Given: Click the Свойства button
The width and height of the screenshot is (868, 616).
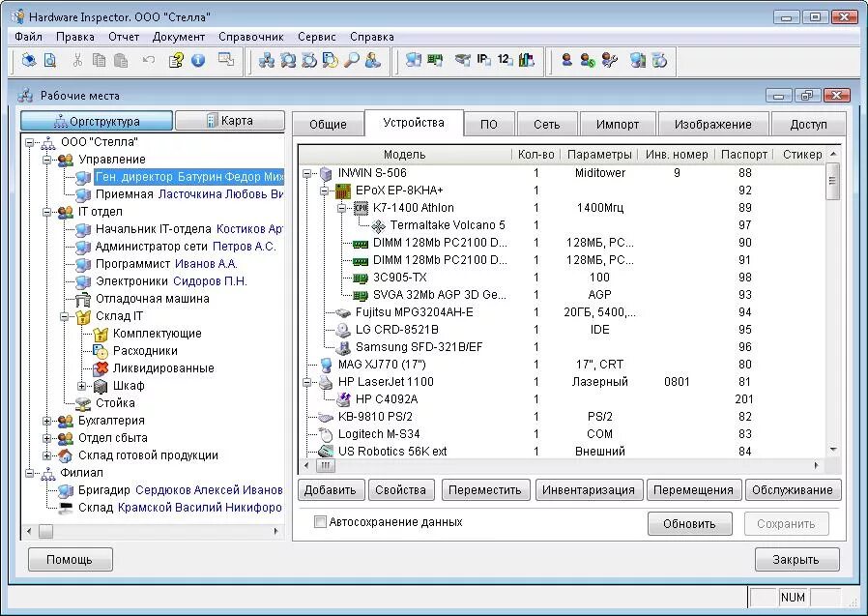Looking at the screenshot, I should pos(400,489).
